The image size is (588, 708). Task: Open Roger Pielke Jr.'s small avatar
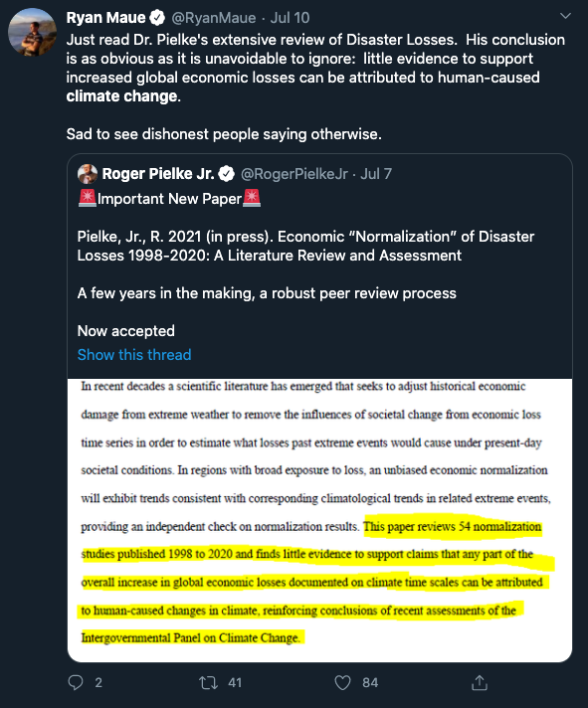[88, 174]
